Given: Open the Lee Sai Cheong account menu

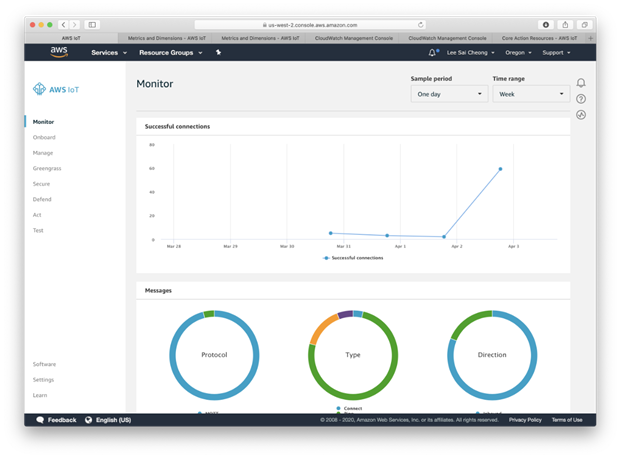Looking at the screenshot, I should (471, 53).
